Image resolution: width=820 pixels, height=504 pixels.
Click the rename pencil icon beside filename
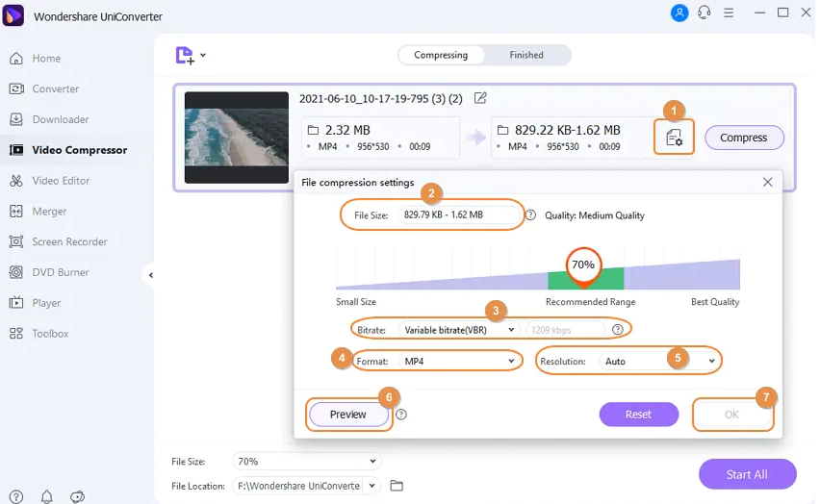pos(480,98)
